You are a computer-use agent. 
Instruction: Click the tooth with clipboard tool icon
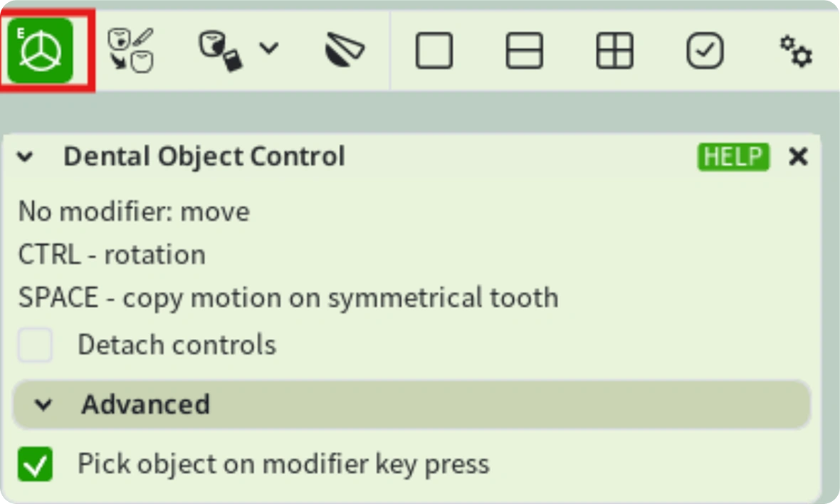pyautogui.click(x=220, y=51)
